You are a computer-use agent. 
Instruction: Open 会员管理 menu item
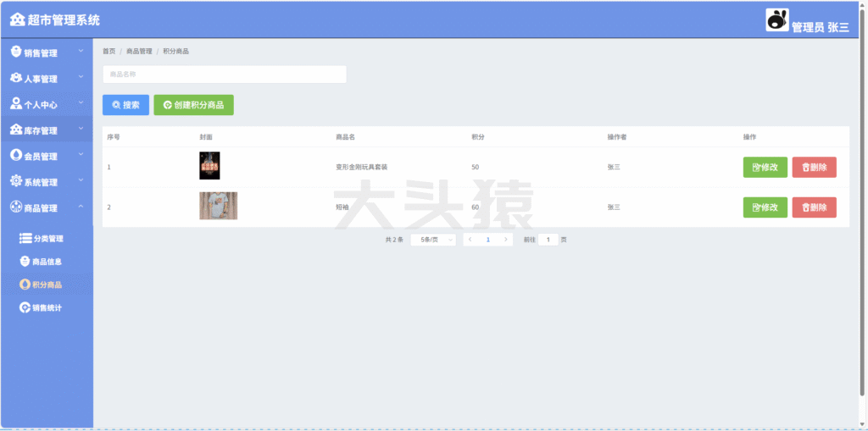tap(47, 156)
